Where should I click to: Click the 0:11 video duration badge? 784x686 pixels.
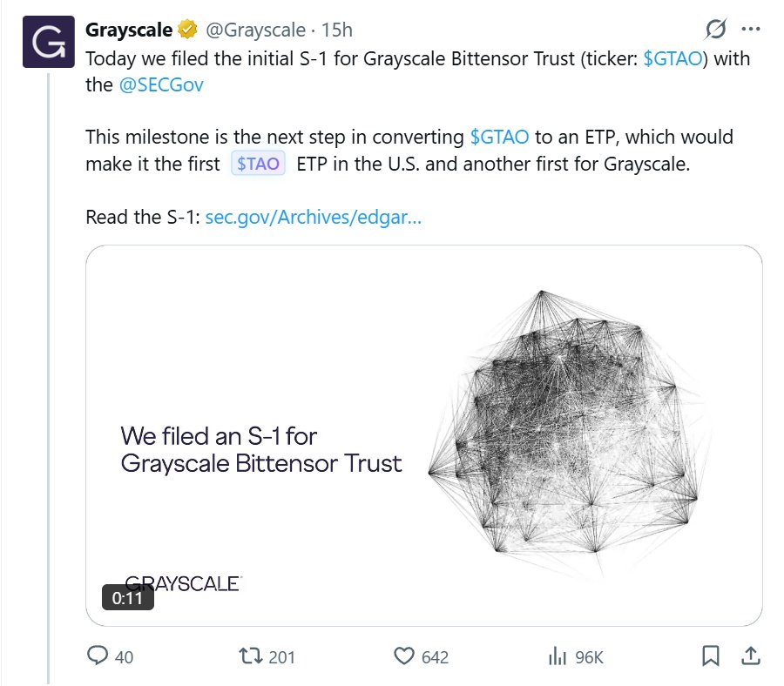[128, 598]
